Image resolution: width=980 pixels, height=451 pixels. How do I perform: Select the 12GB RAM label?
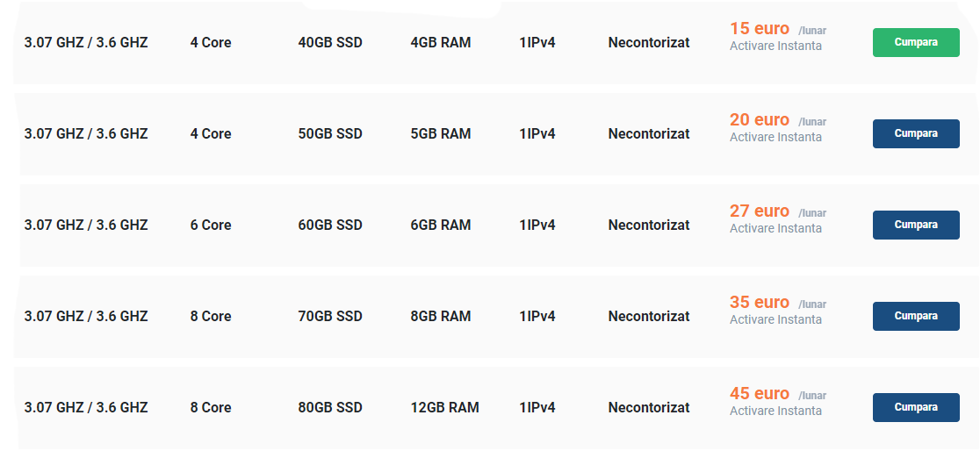coord(445,408)
